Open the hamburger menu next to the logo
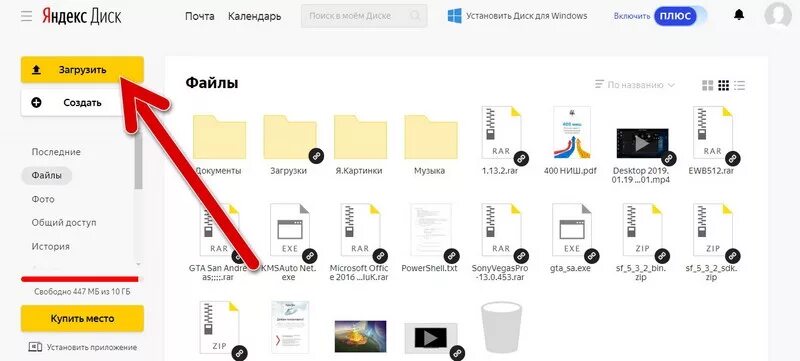This screenshot has width=800, height=361. 27,16
